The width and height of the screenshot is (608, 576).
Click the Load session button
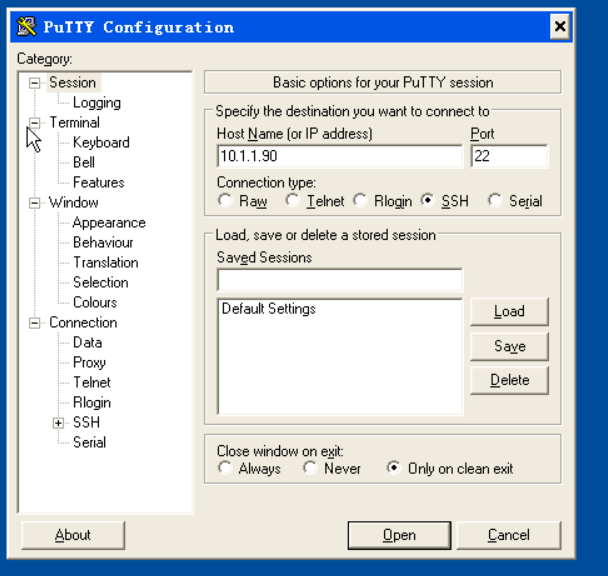tap(509, 311)
